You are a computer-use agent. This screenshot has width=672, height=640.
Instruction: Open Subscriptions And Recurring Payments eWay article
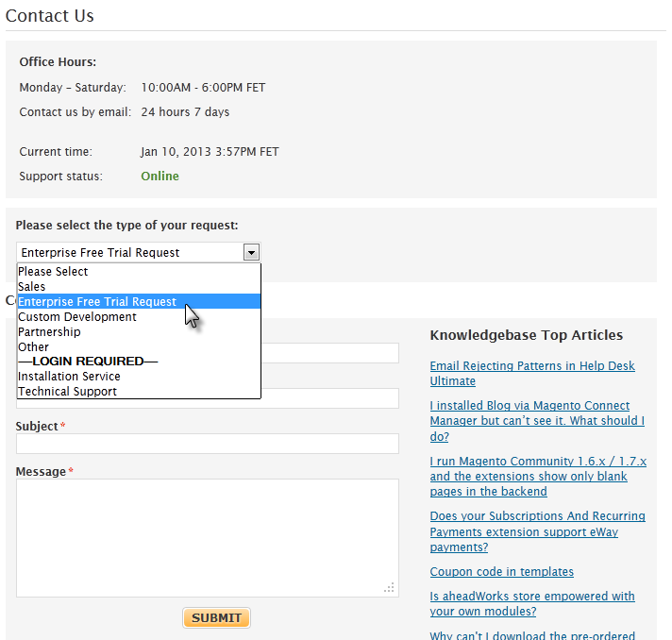point(537,531)
